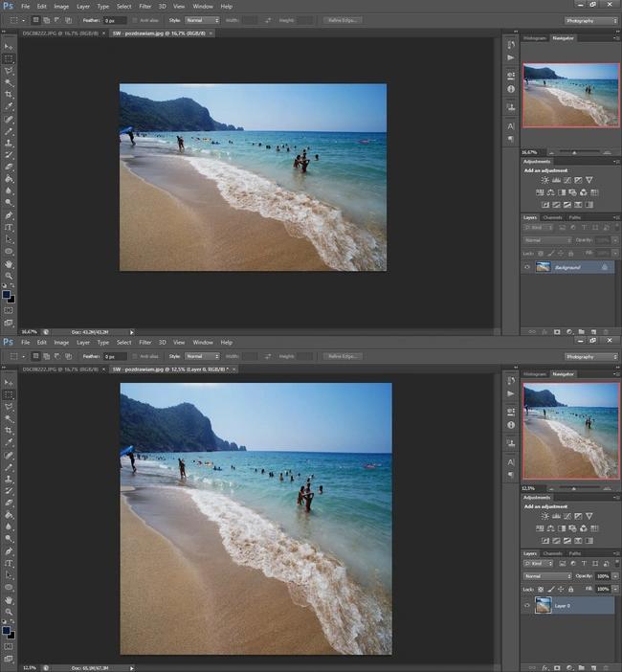Switch to DSC08222.JPG tab in lower window
The image size is (622, 672).
[x=60, y=369]
